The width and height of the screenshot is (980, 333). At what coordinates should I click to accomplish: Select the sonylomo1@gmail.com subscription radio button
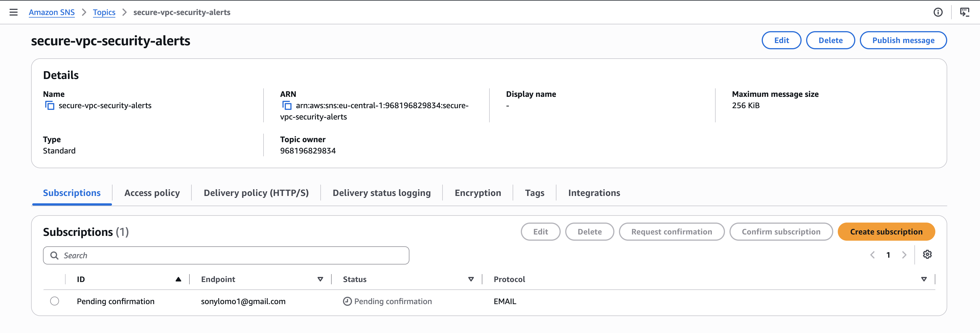pos(55,301)
